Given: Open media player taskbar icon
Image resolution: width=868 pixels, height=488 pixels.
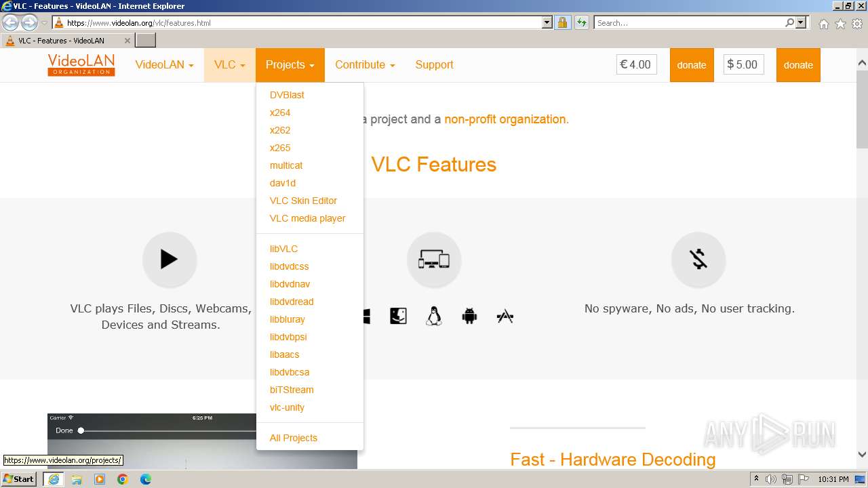Looking at the screenshot, I should (x=100, y=479).
